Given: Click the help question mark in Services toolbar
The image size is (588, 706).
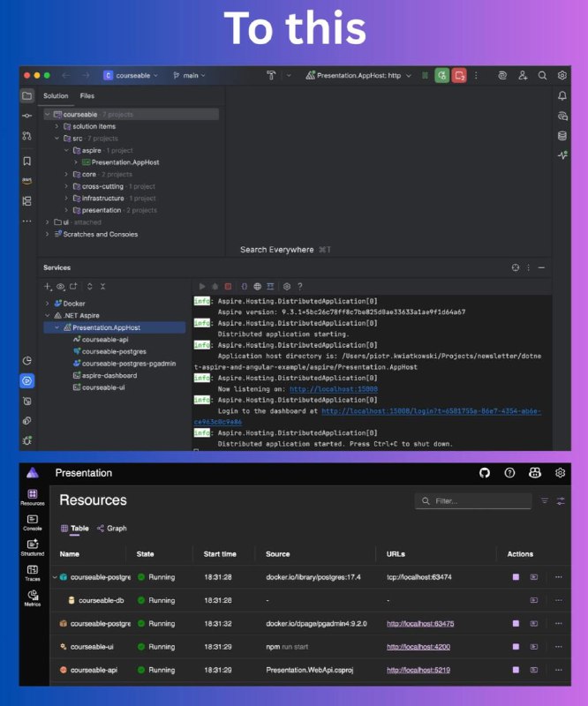Looking at the screenshot, I should coord(300,286).
